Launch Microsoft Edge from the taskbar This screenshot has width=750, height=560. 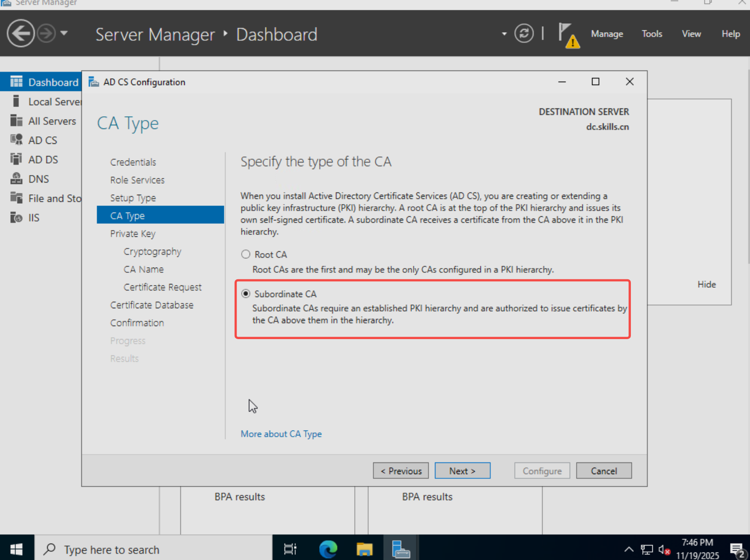pos(328,549)
